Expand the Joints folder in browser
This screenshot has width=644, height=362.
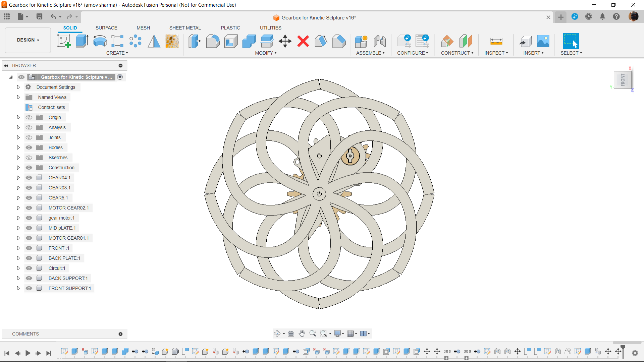click(x=18, y=137)
